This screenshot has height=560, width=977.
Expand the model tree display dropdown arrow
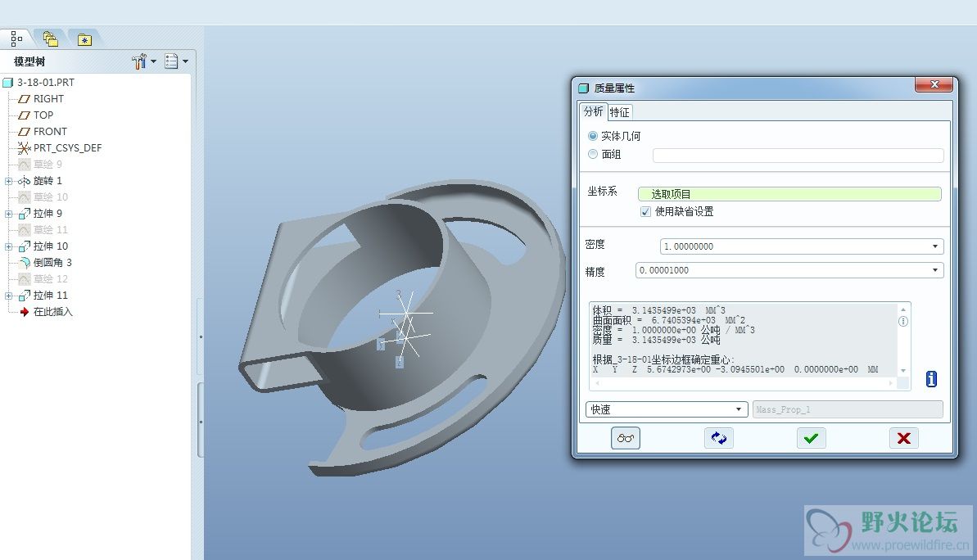185,61
